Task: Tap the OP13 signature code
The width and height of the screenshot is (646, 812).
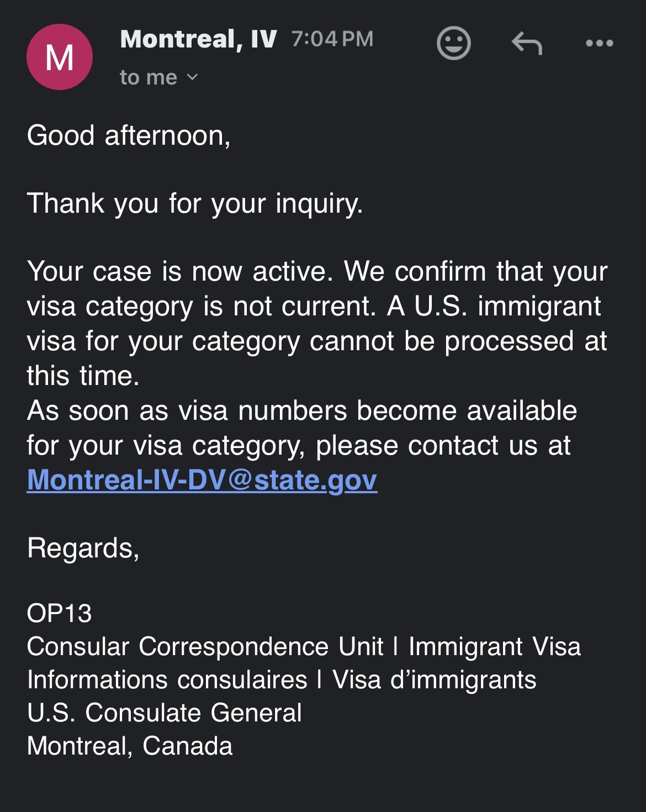Action: click(x=60, y=613)
